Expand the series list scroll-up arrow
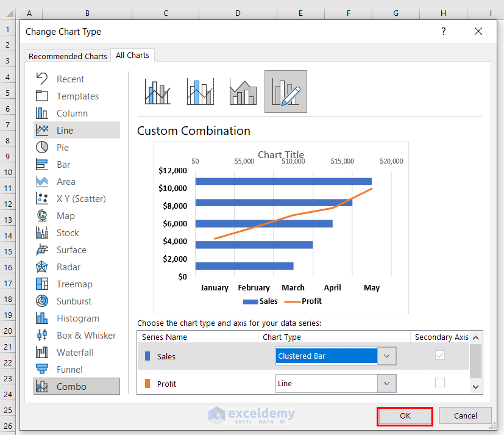Screen dimensions: 504x435 click(x=476, y=337)
